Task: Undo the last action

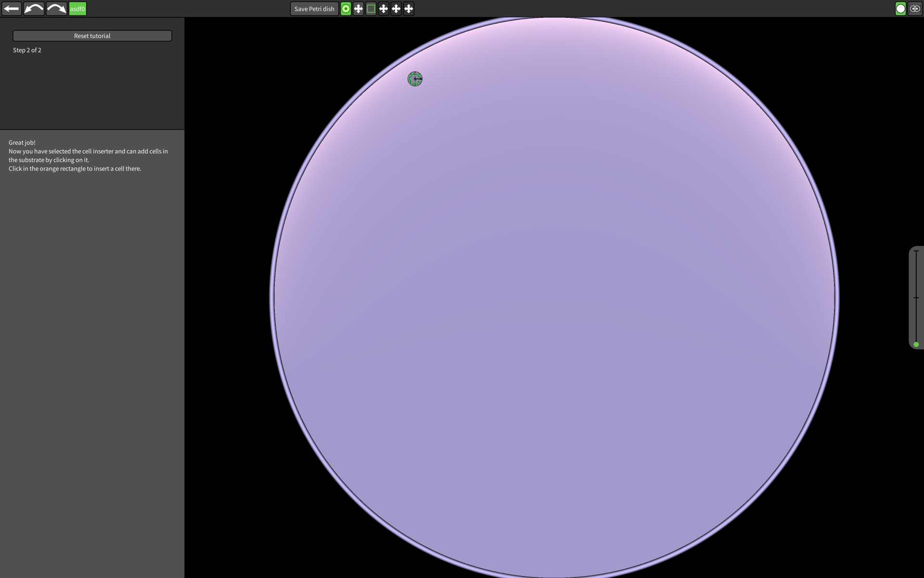Action: tap(34, 9)
